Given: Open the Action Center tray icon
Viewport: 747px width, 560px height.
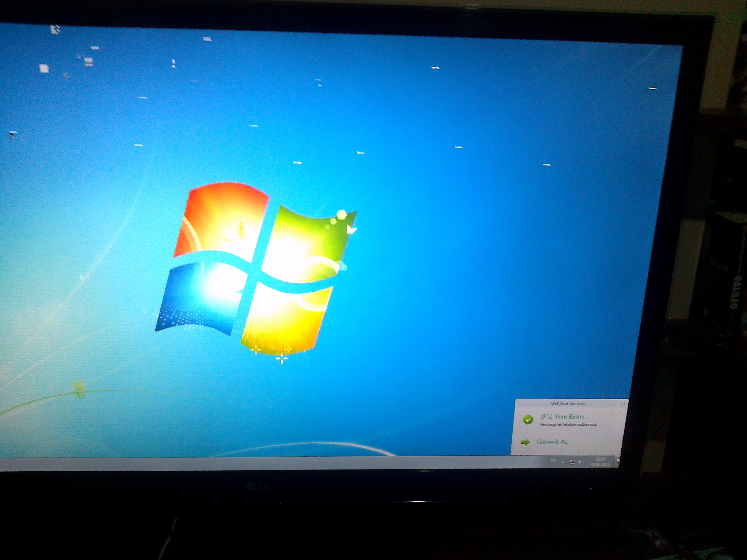Looking at the screenshot, I should click(572, 462).
